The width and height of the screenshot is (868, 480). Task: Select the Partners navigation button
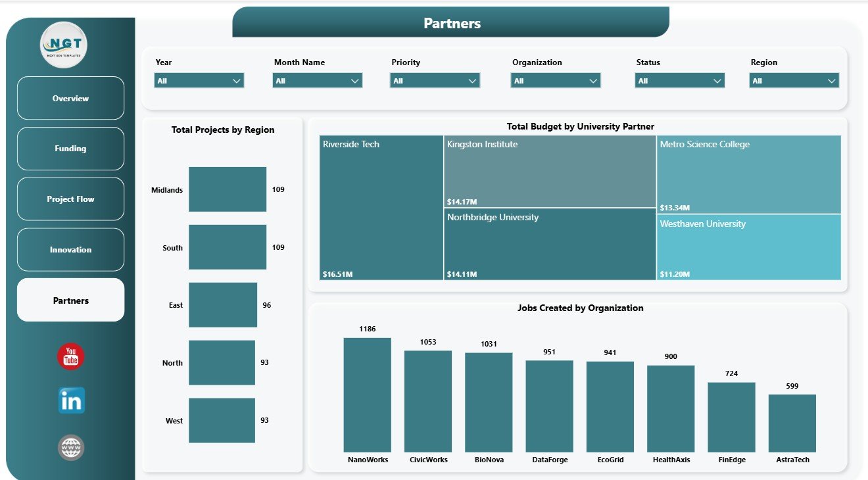[70, 300]
